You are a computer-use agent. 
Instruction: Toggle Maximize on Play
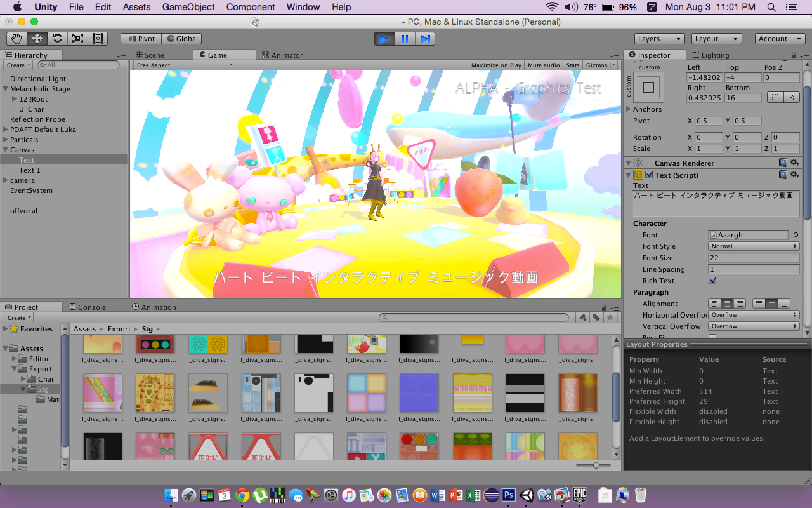[496, 65]
